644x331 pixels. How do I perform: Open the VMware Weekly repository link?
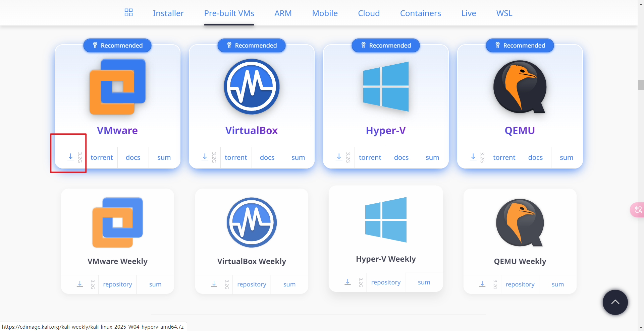click(x=117, y=284)
